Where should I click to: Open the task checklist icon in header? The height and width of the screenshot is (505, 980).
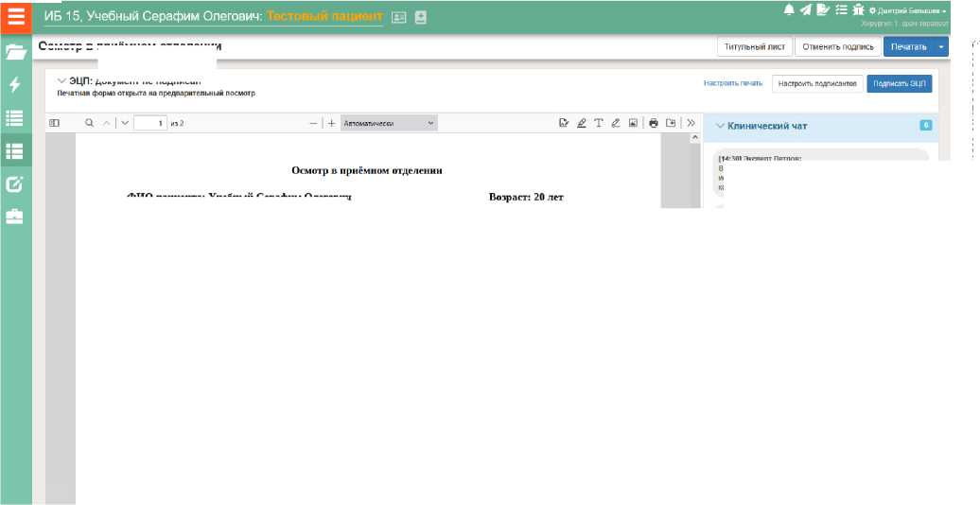coord(841,9)
